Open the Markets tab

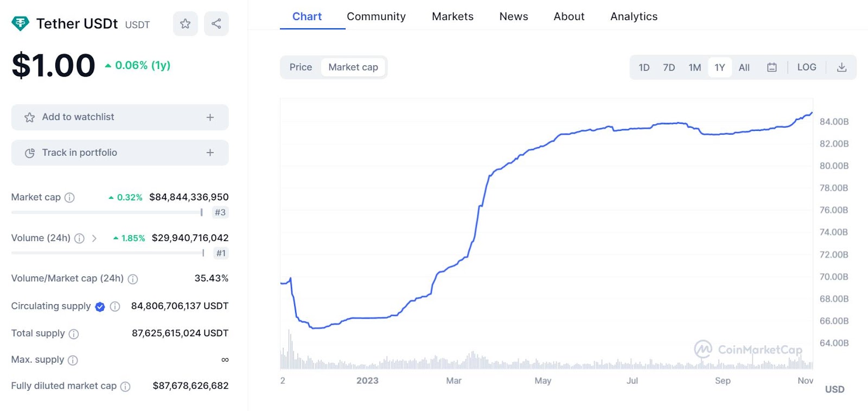click(452, 16)
